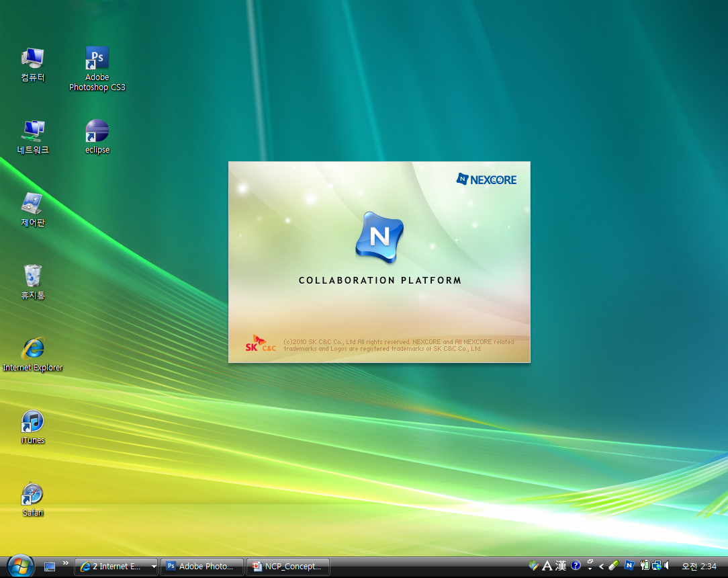Screen dimensions: 728x578
Task: Click the Show Desktop quick launch icon
Action: click(50, 567)
